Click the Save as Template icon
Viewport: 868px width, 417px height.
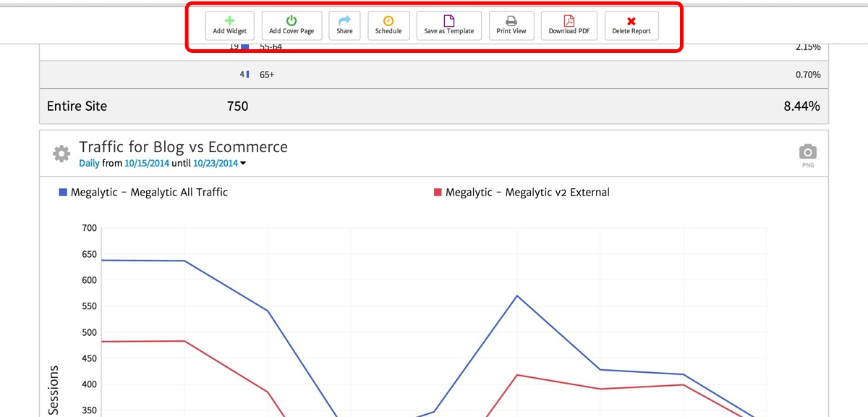coord(448,20)
